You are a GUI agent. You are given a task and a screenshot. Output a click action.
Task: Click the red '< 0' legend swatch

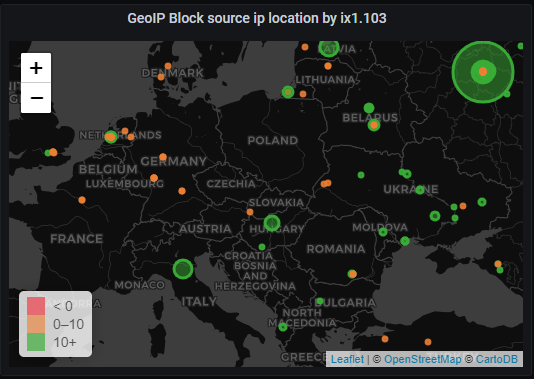[x=36, y=306]
